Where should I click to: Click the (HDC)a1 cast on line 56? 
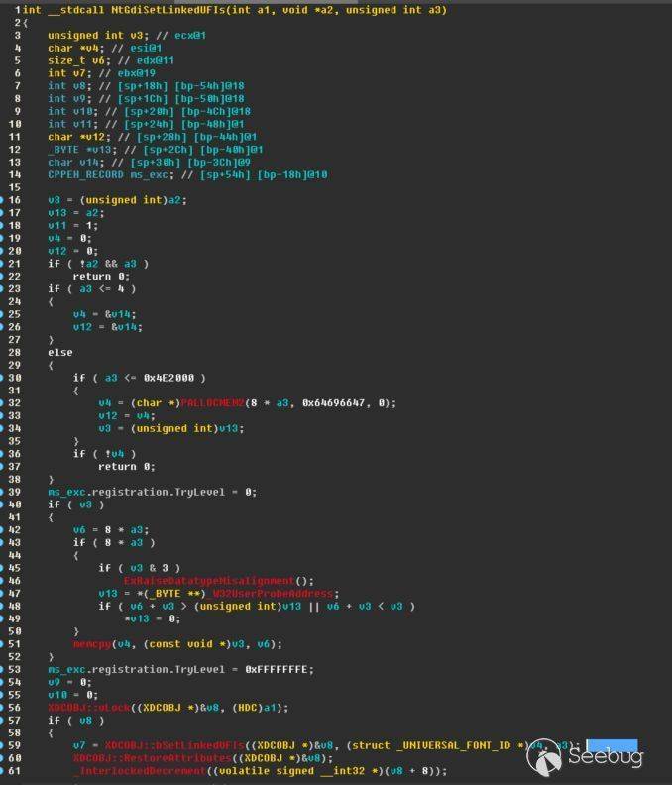pyautogui.click(x=254, y=708)
